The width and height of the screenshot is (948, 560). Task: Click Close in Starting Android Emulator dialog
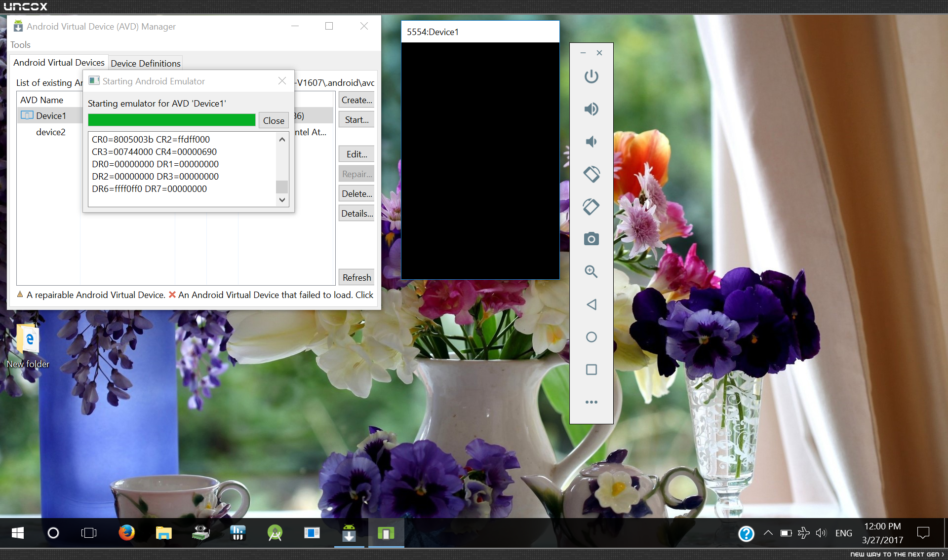point(274,120)
